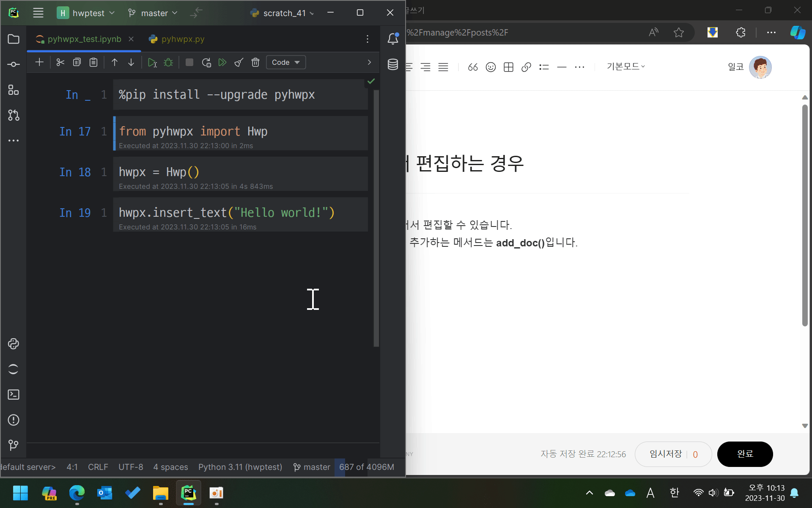Screen dimensions: 812x508
Task: Click the Run Cell and Select Below icon
Action: point(152,63)
